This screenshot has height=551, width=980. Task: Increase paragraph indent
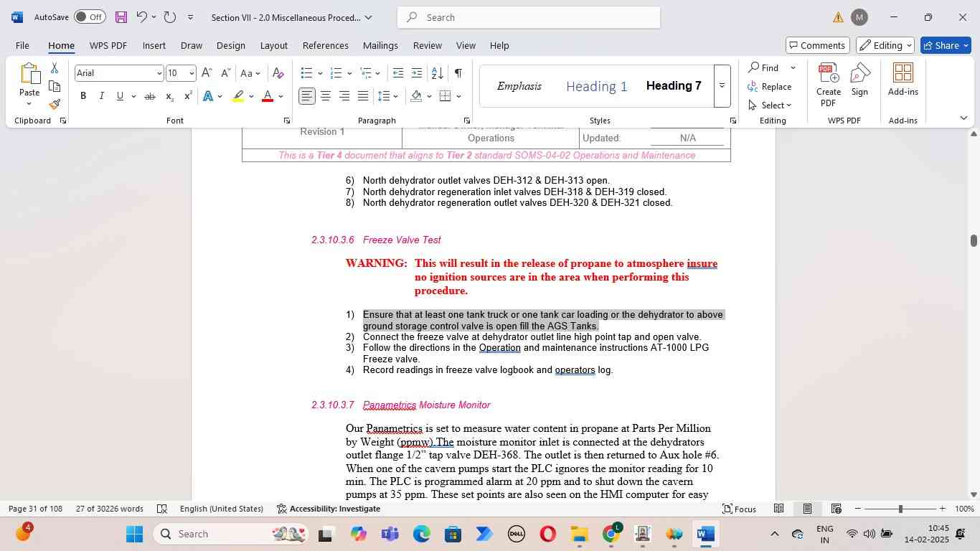[x=417, y=73]
